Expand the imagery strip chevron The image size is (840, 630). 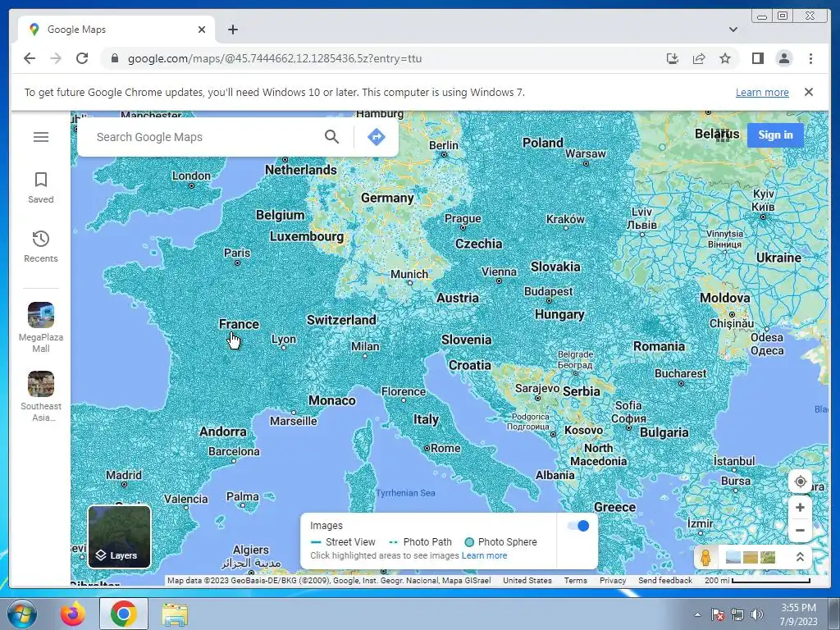pyautogui.click(x=800, y=557)
